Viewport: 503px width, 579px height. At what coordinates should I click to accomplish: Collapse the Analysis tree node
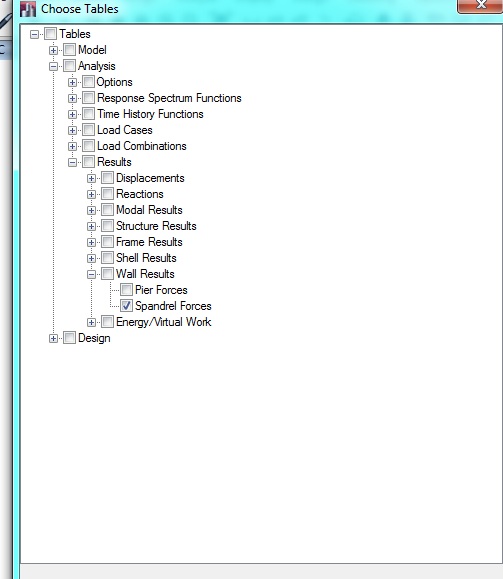pos(53,66)
